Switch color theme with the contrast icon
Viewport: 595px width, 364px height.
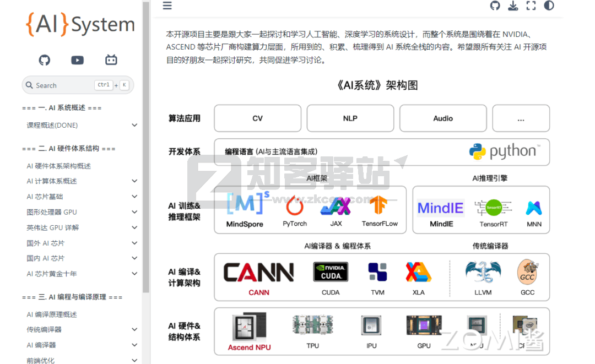548,6
